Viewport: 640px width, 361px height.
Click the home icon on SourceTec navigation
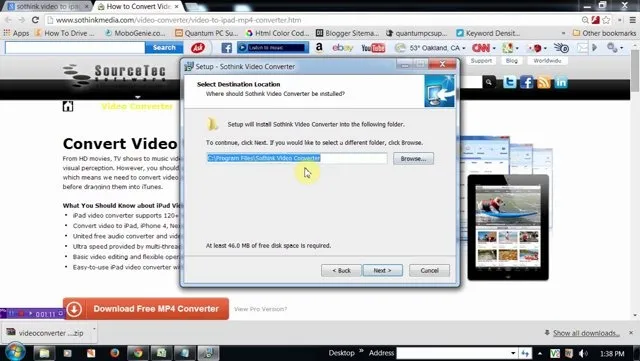click(68, 107)
